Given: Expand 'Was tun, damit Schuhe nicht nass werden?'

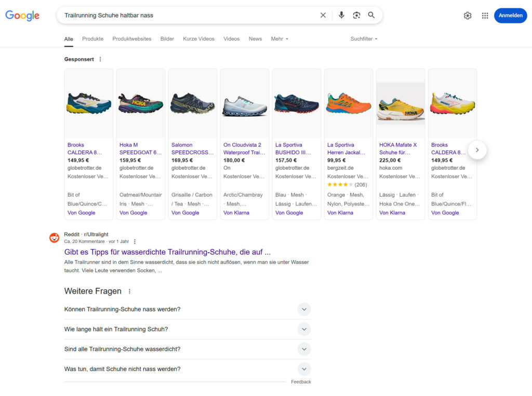Looking at the screenshot, I should point(187,369).
